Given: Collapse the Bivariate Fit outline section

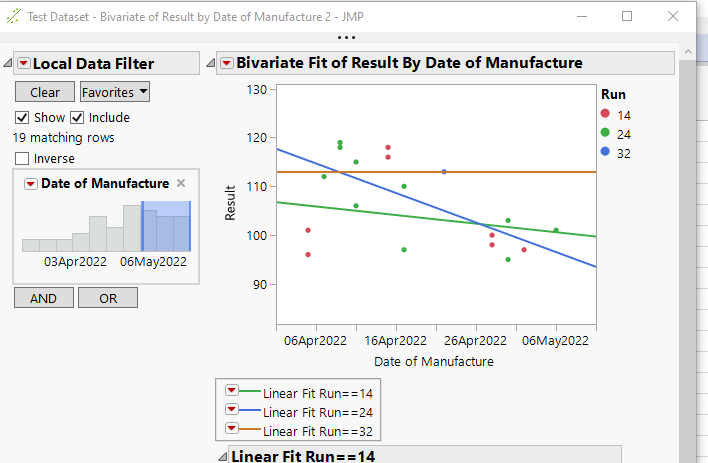Looking at the screenshot, I should click(x=211, y=64).
